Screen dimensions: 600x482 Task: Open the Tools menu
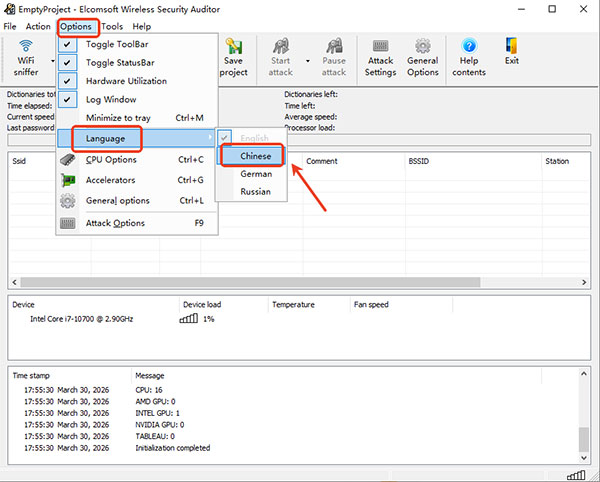click(112, 26)
